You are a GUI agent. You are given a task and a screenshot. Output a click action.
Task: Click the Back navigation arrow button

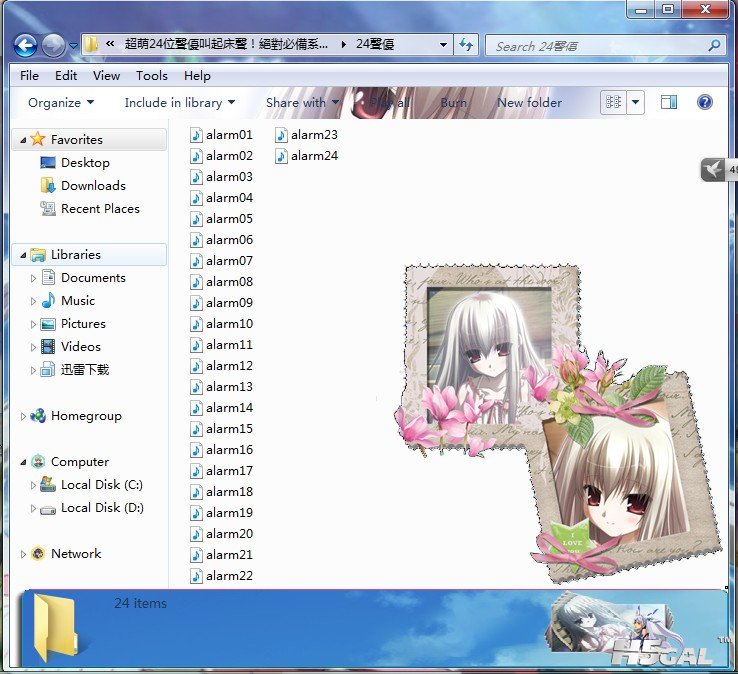(25, 45)
